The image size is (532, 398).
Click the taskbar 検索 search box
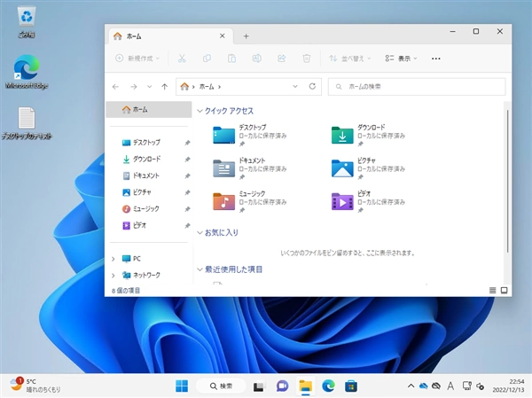click(221, 386)
